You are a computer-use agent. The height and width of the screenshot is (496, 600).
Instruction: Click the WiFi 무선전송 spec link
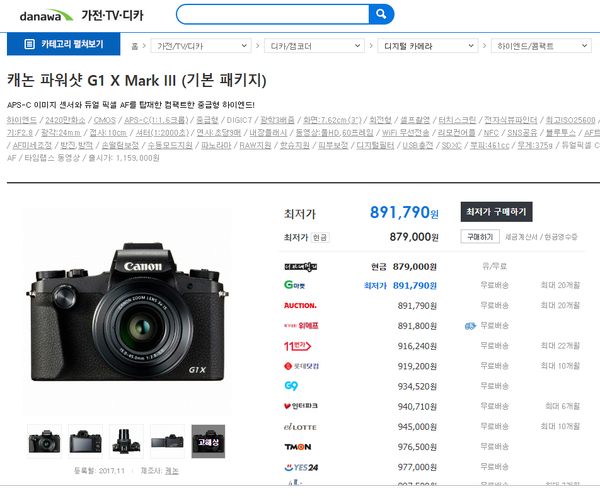(x=406, y=133)
